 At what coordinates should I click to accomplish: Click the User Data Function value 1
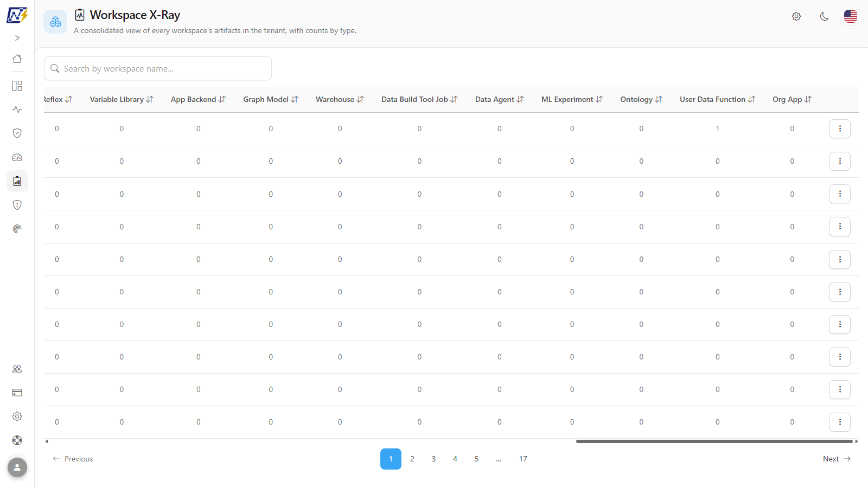(717, 129)
